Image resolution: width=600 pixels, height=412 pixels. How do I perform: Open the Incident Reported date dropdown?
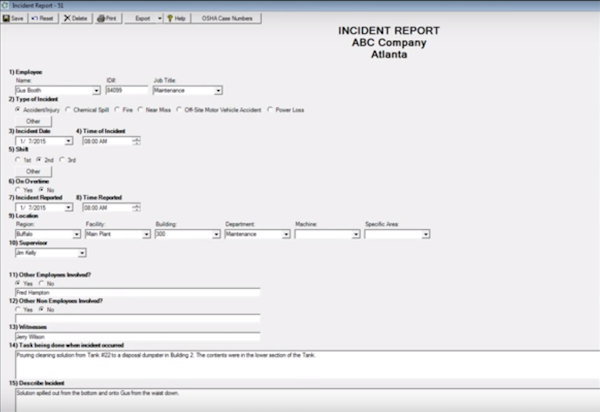point(68,207)
